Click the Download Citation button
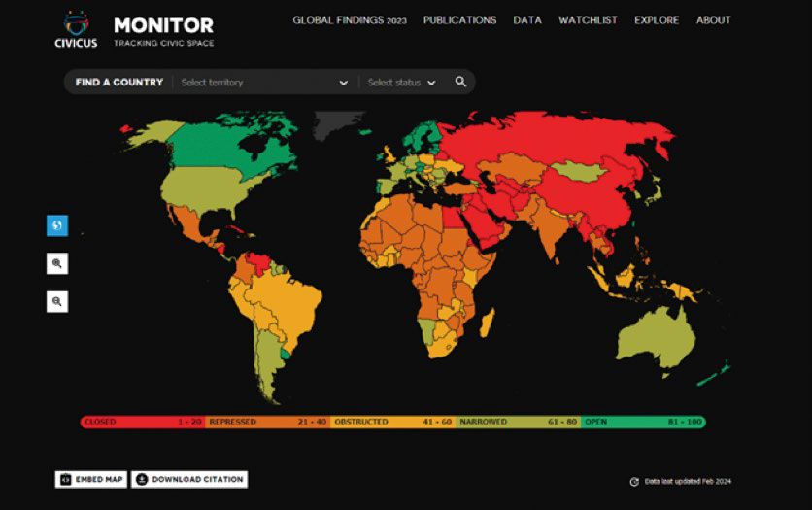The width and height of the screenshot is (812, 510). tap(189, 480)
